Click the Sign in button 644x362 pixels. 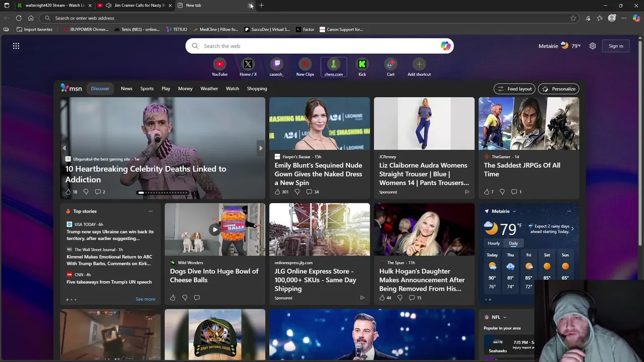[616, 46]
